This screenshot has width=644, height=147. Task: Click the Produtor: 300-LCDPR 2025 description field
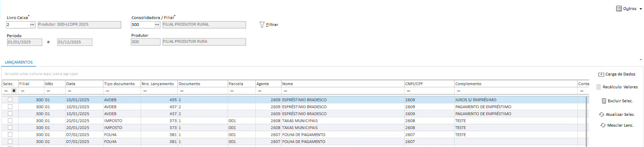(79, 25)
